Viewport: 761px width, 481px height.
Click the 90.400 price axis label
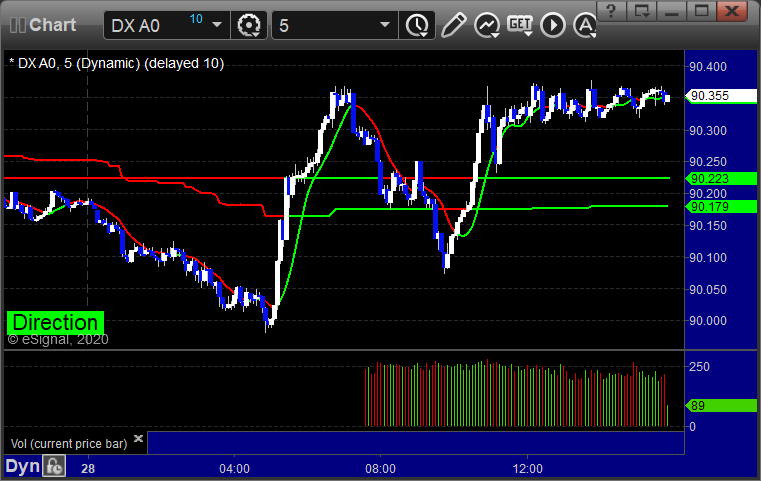pos(708,67)
